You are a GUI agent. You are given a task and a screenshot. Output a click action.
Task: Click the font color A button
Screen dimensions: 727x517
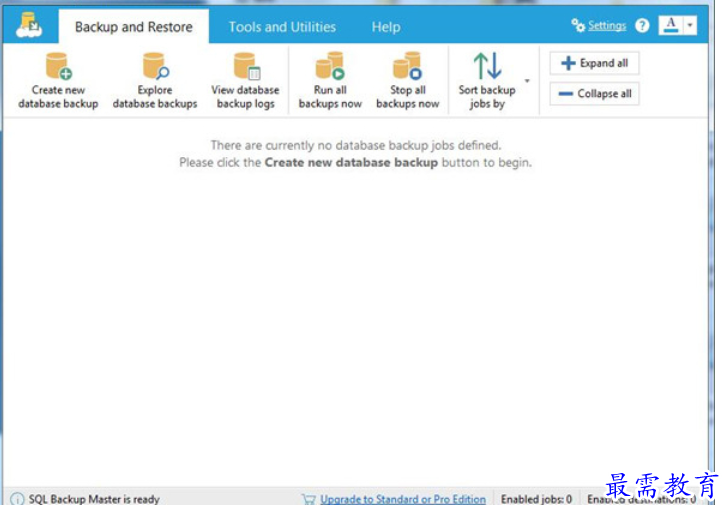670,25
